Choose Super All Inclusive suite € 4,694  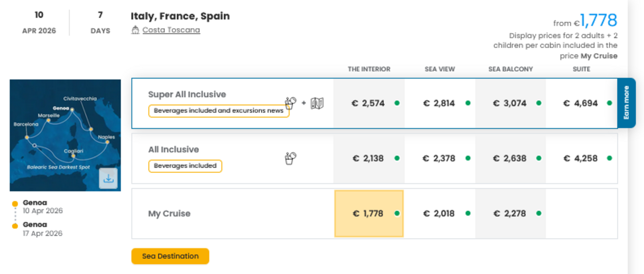[x=580, y=103]
